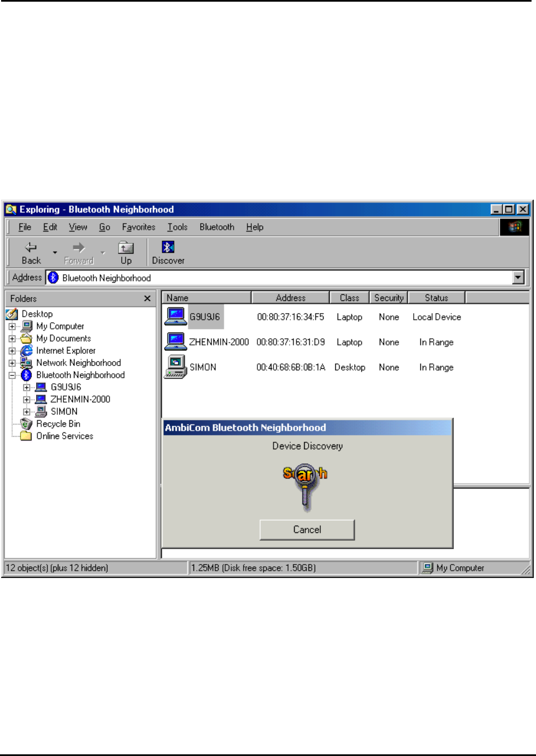
Task: Expand the Internet Explorer tree node
Action: tap(12, 351)
